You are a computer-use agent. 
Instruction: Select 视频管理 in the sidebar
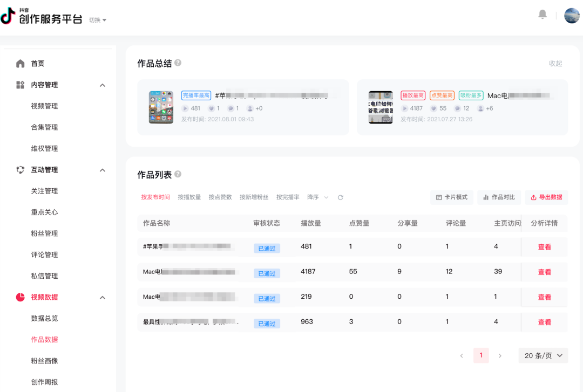[x=44, y=106]
